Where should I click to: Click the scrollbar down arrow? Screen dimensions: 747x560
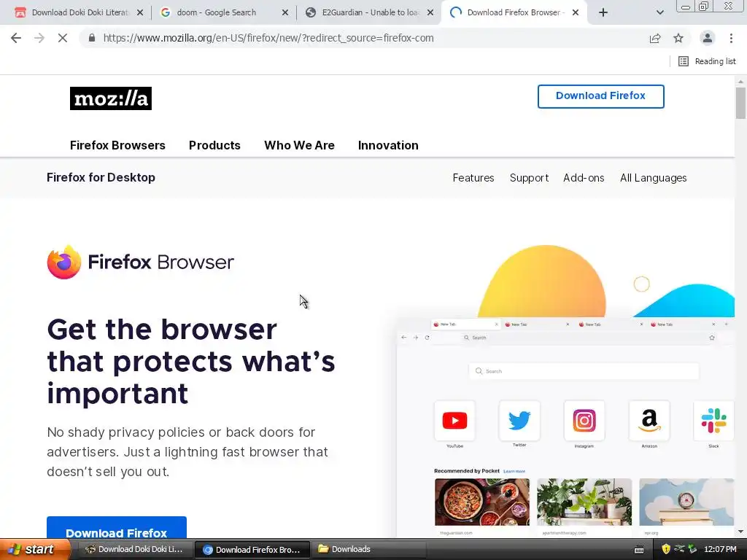tap(740, 532)
